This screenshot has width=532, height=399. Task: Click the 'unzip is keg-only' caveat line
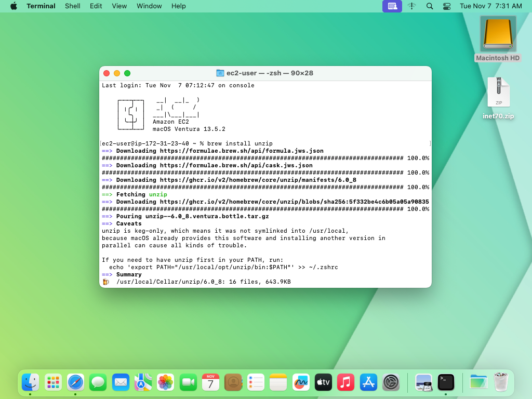(x=225, y=231)
